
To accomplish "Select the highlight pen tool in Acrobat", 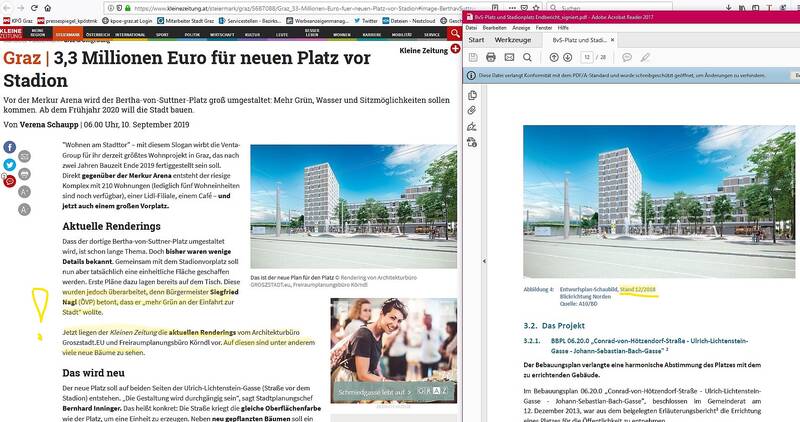I will (x=645, y=57).
